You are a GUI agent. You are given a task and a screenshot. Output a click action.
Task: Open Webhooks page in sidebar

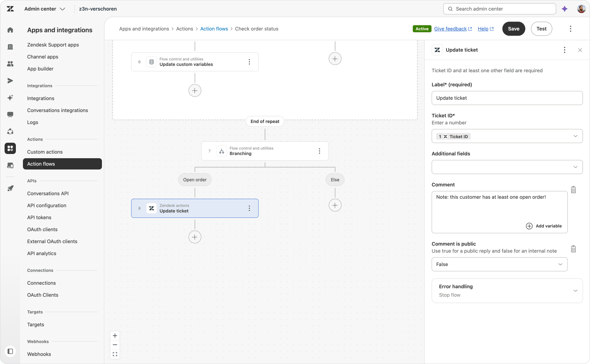pyautogui.click(x=39, y=354)
